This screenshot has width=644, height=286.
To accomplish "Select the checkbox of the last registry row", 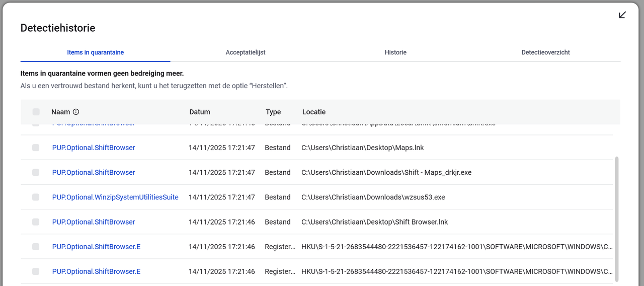I will pyautogui.click(x=36, y=271).
